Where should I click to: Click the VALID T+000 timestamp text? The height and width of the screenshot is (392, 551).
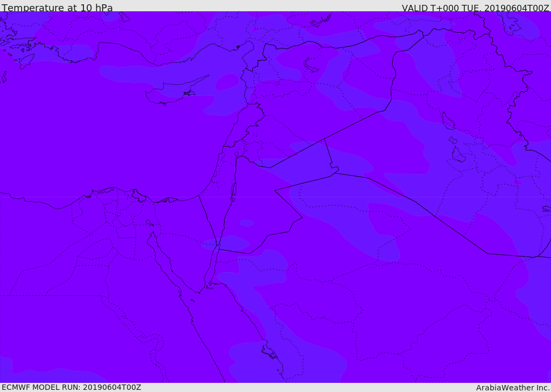point(475,8)
